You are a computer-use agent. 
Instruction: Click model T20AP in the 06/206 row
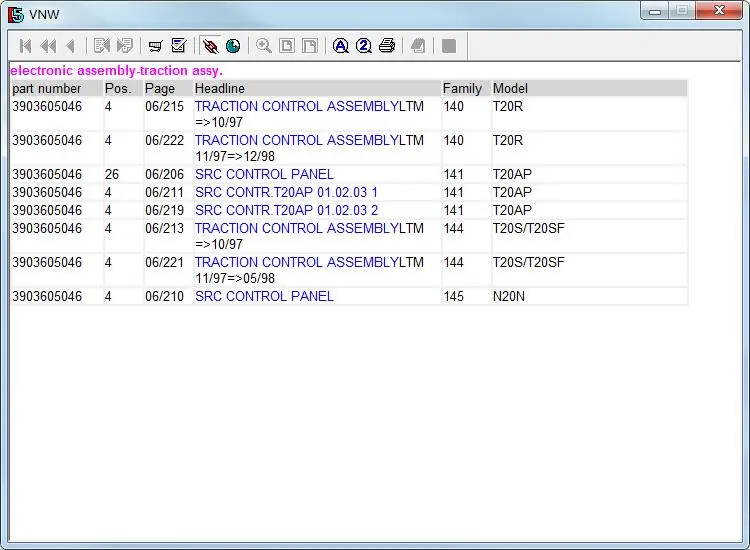click(512, 174)
